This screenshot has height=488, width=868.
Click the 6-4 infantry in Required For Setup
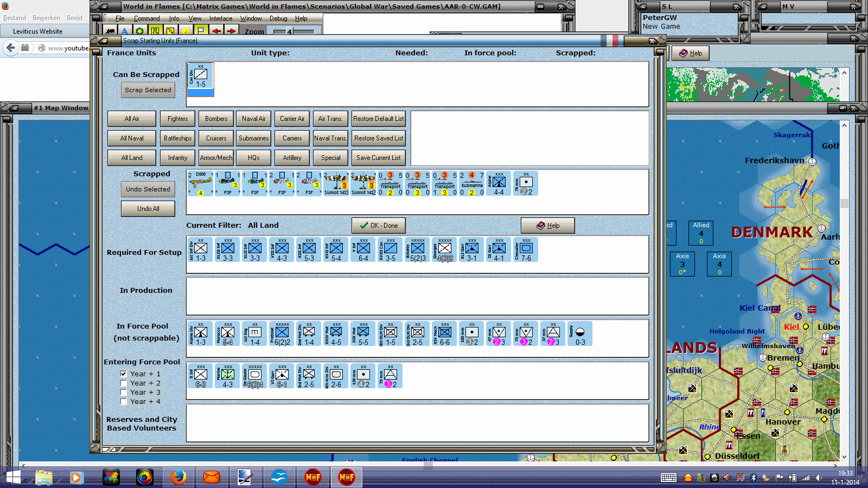point(363,249)
